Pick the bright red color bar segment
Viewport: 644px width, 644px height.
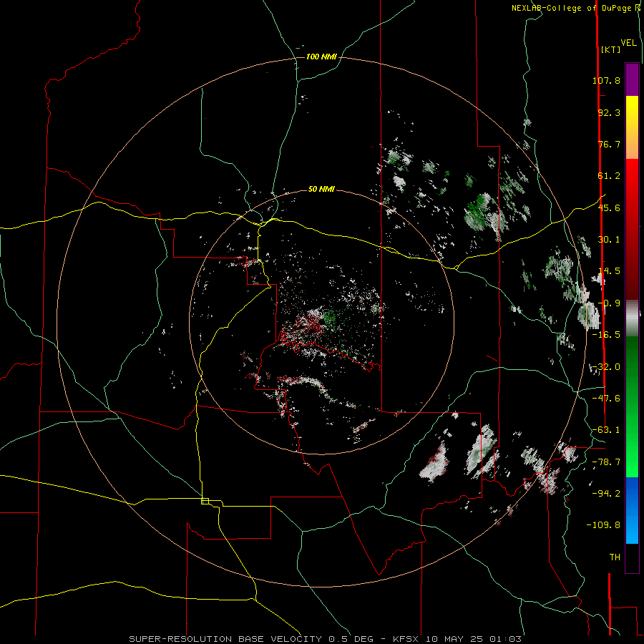[632, 190]
